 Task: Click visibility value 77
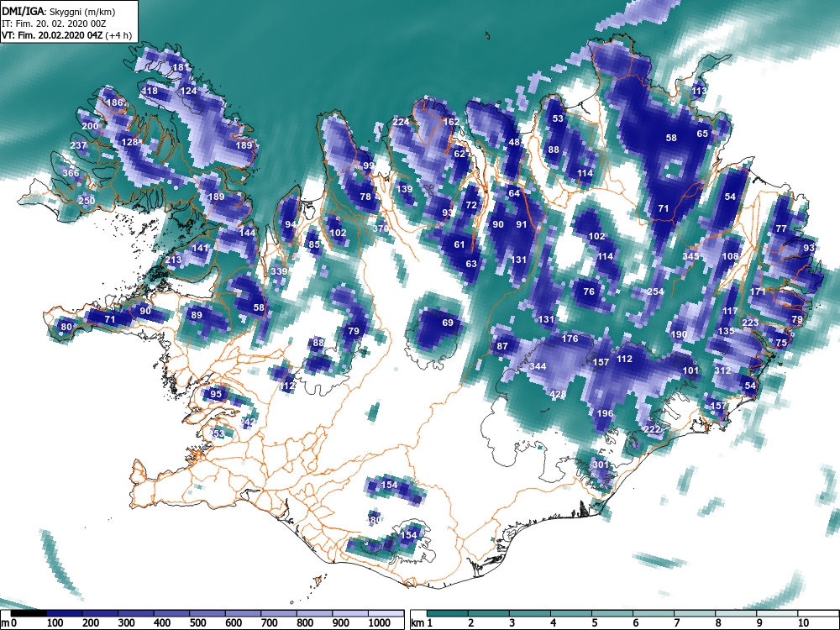coord(781,228)
